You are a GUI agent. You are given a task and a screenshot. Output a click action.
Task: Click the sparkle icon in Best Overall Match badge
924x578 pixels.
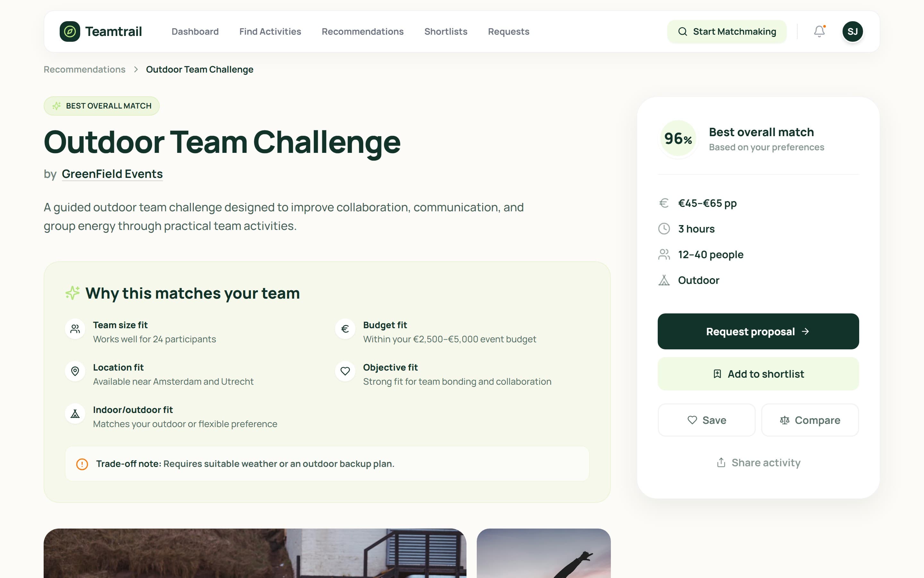click(x=56, y=106)
